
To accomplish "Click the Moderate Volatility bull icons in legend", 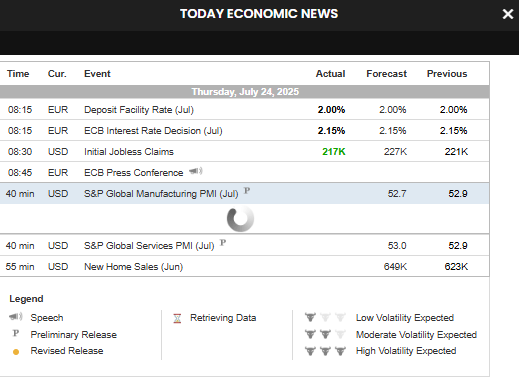I will (x=325, y=334).
